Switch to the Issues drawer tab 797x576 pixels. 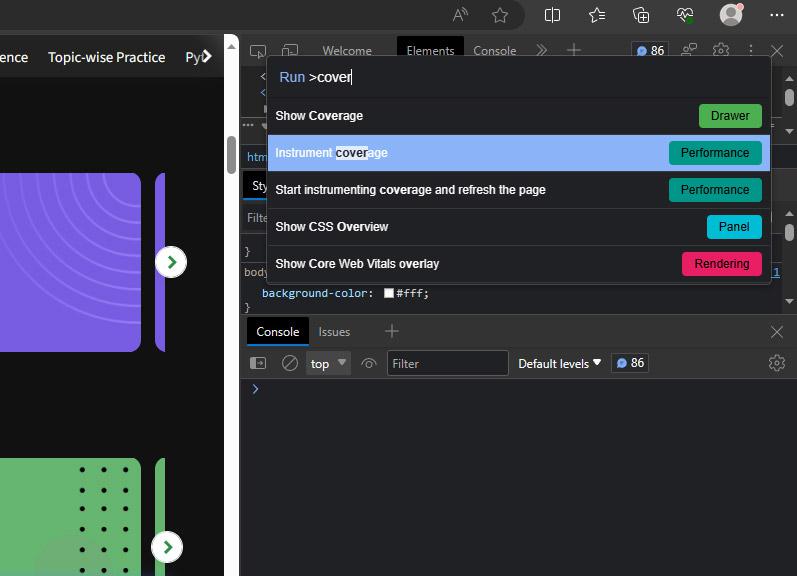pos(334,332)
